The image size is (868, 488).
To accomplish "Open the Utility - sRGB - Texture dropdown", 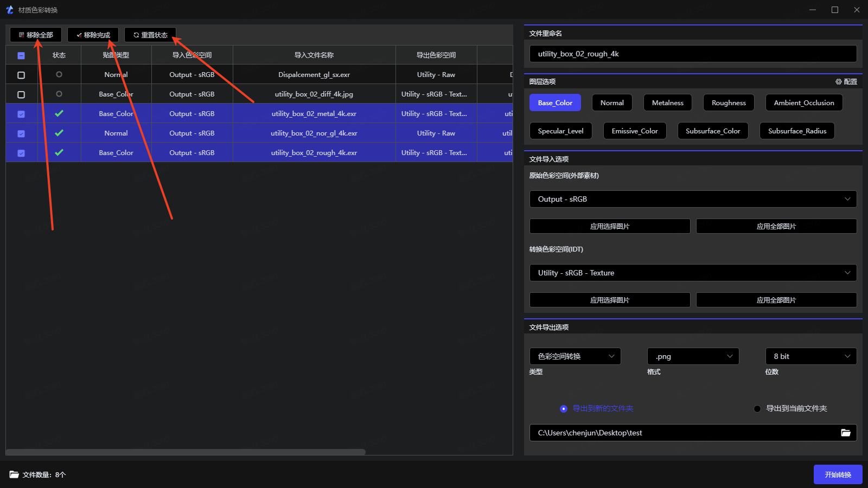I will [x=693, y=273].
